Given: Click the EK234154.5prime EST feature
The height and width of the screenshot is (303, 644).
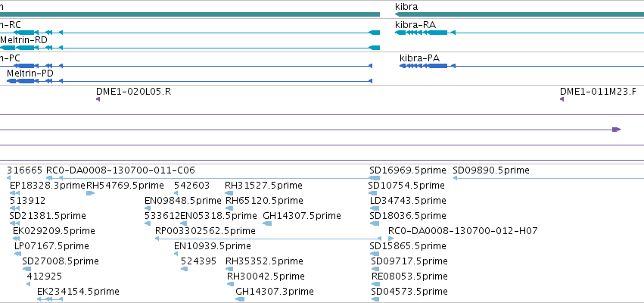Looking at the screenshot, I should click(50, 299).
